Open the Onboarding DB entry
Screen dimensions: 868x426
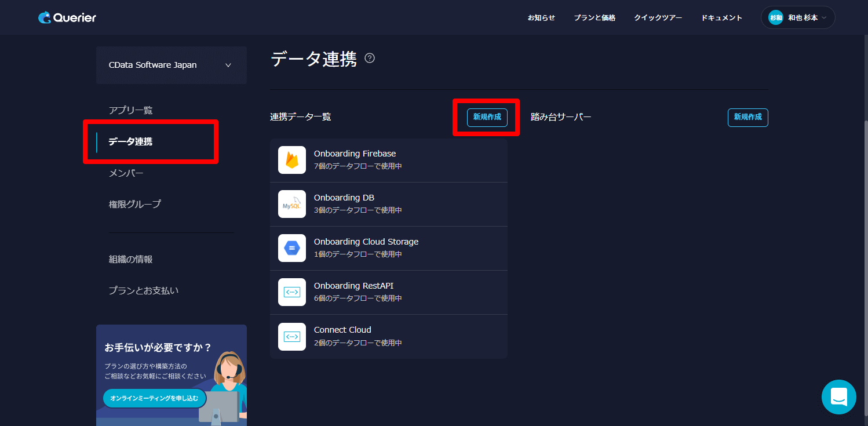coord(389,204)
